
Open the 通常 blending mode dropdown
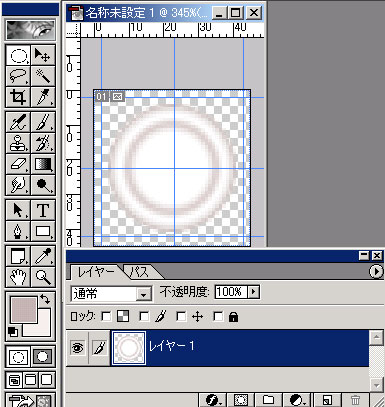point(111,294)
